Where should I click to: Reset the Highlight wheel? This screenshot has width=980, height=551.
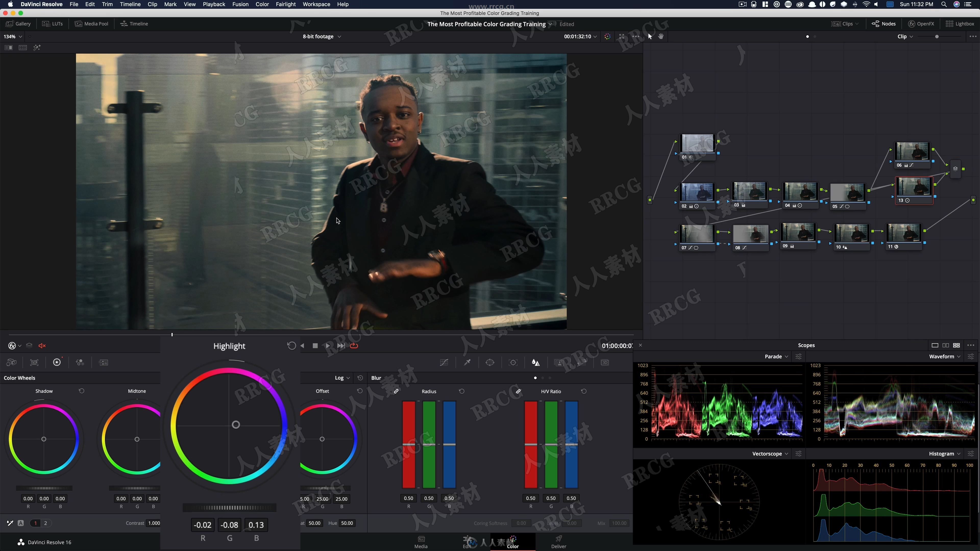(x=291, y=346)
